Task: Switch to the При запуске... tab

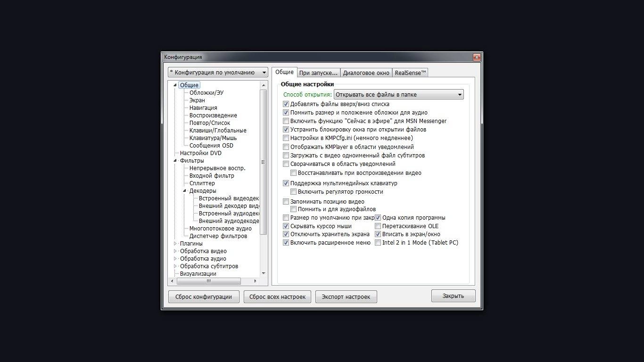Action: click(318, 73)
